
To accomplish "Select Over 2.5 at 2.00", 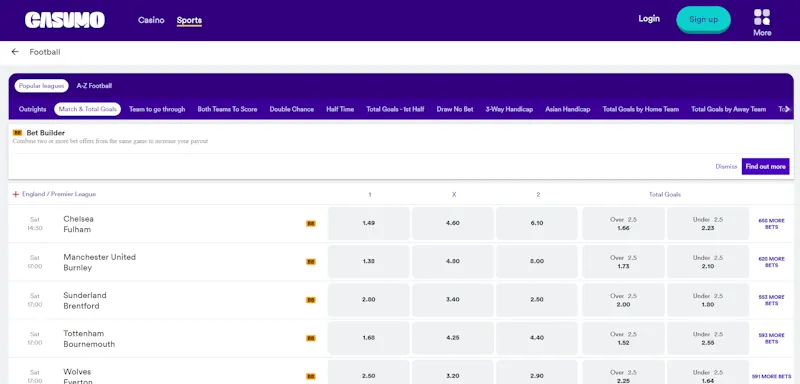I will pos(623,300).
